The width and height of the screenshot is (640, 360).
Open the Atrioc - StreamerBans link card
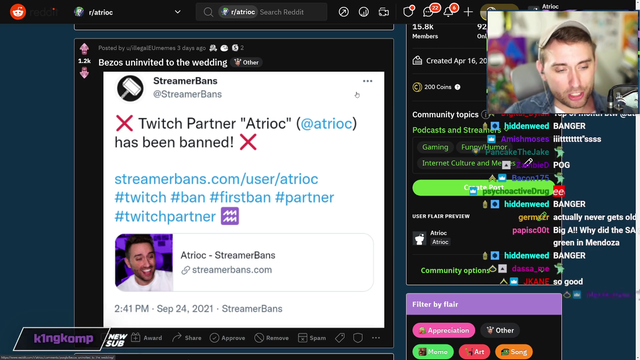click(x=244, y=262)
